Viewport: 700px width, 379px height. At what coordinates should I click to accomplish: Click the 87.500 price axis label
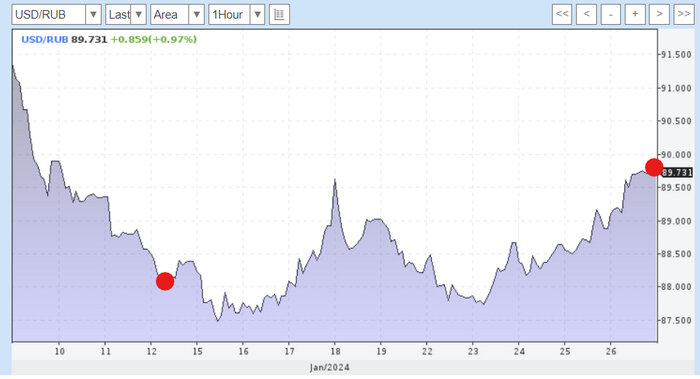pos(676,321)
